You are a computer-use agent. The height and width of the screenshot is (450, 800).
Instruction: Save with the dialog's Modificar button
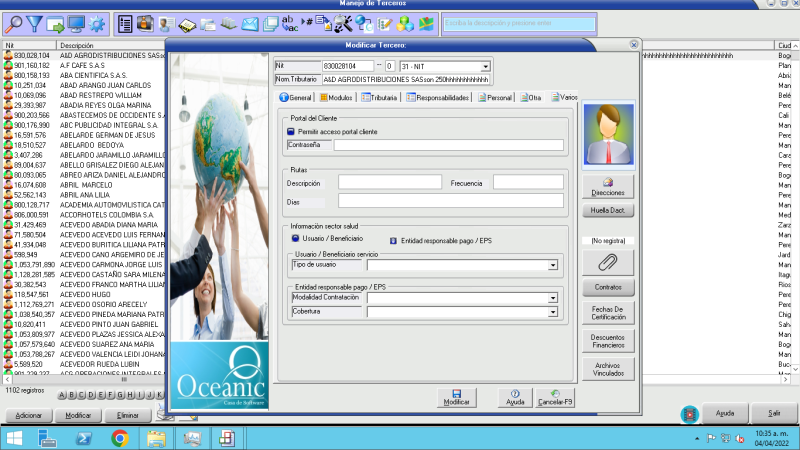[457, 397]
